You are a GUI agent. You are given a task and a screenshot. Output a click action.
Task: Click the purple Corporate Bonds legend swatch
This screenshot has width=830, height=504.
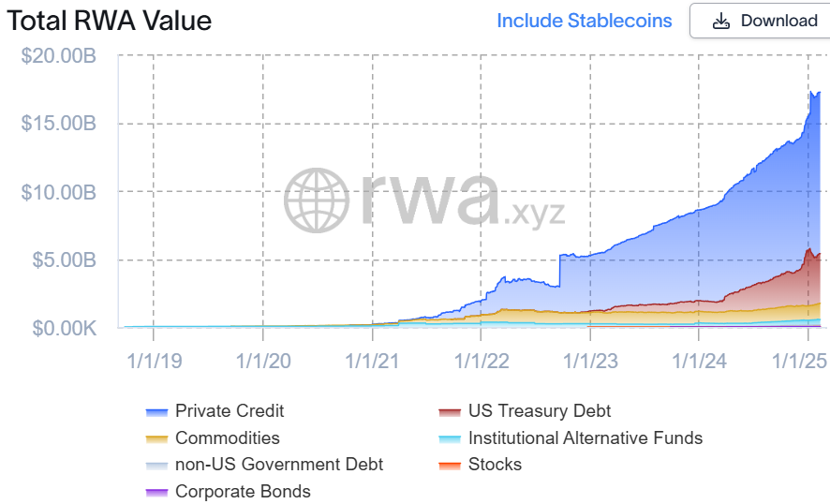(x=157, y=492)
